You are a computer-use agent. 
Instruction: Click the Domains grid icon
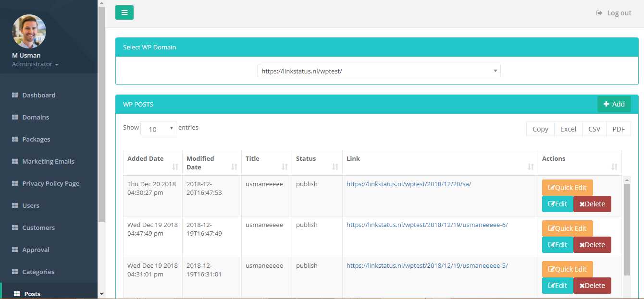[15, 117]
